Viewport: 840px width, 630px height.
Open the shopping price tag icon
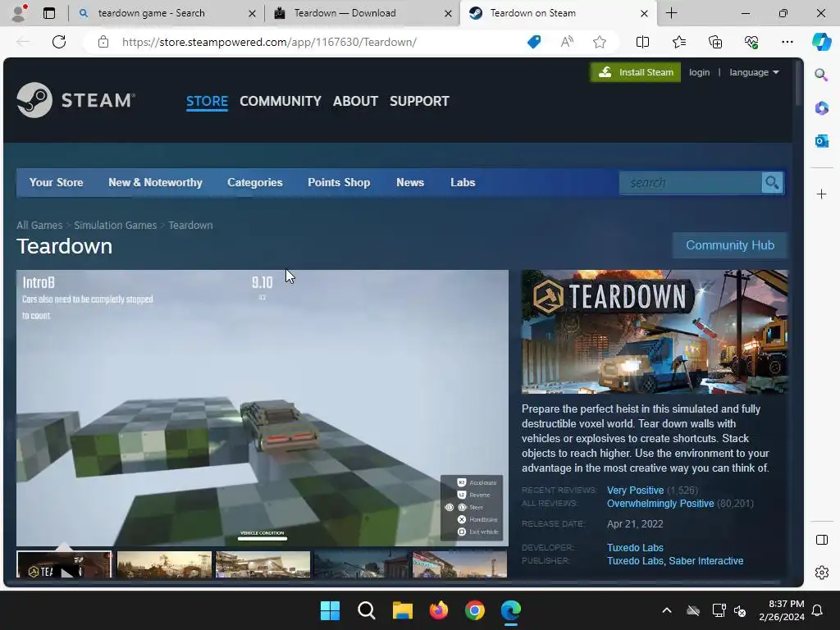(x=534, y=42)
